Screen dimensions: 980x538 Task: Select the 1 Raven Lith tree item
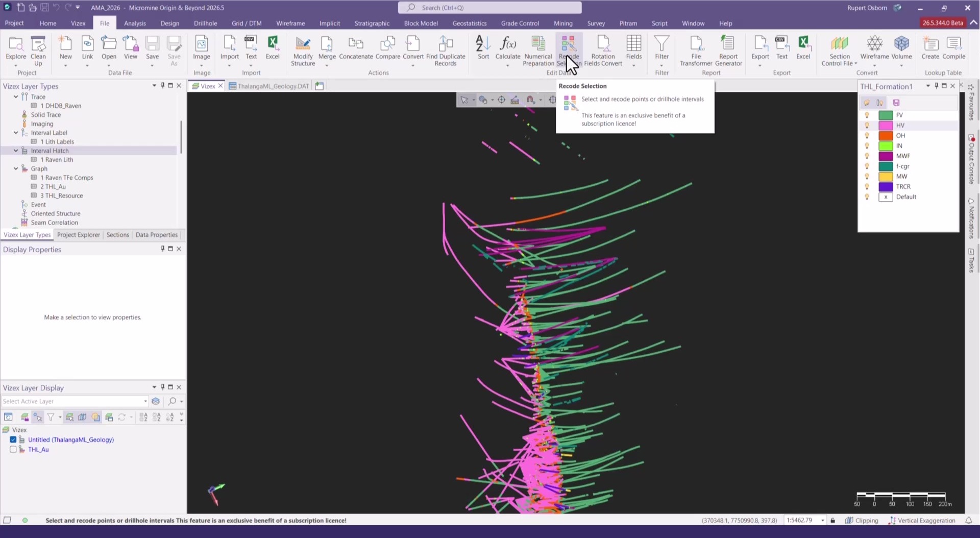coord(57,160)
